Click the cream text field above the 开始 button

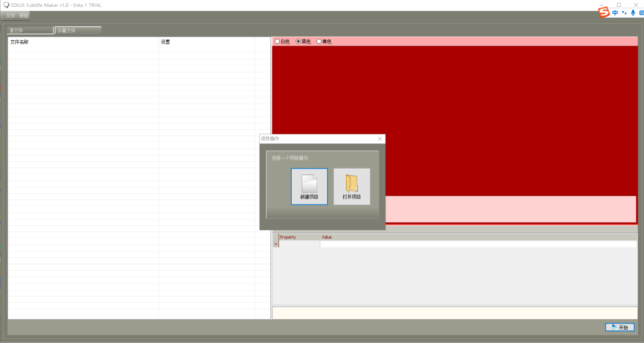(455, 313)
